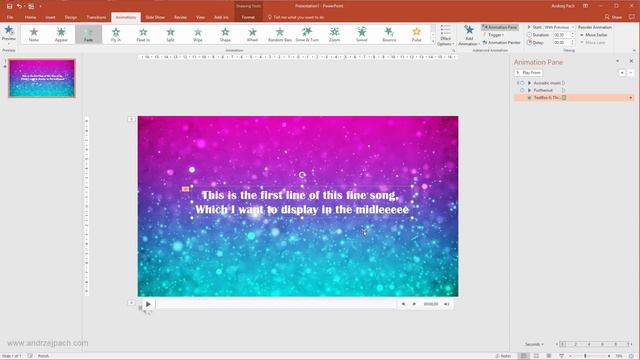This screenshot has width=640, height=360.
Task: Apply the Grow & Turn animation effect
Action: [x=307, y=34]
